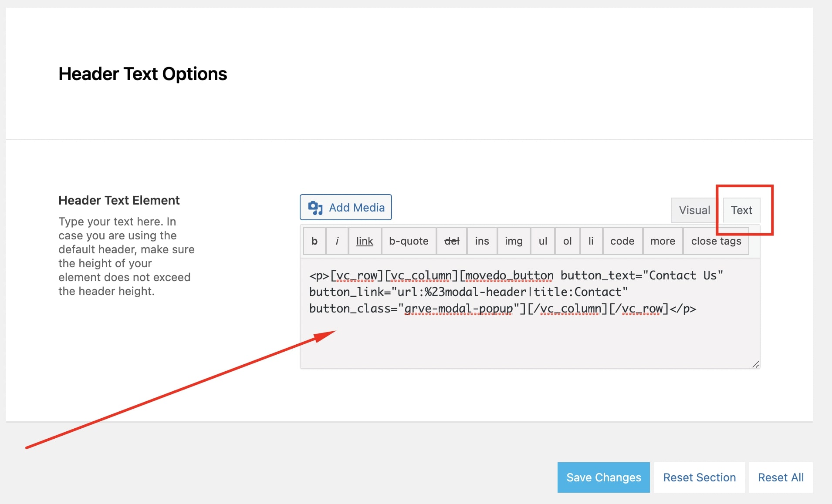Apply strikethrough using the del quicktag
832x504 pixels.
452,241
